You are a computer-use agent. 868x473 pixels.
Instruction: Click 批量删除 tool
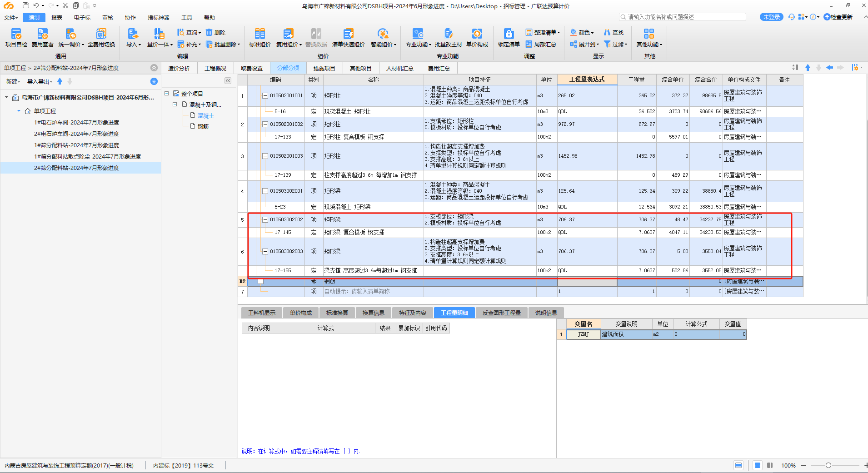tap(223, 44)
